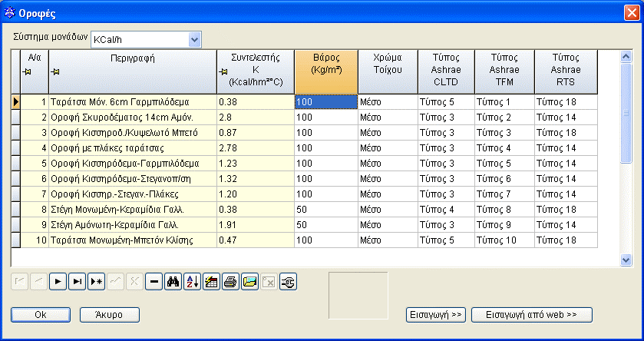Click TFM cell 'Τύπος 6'
644x341 pixels.
pos(504,179)
